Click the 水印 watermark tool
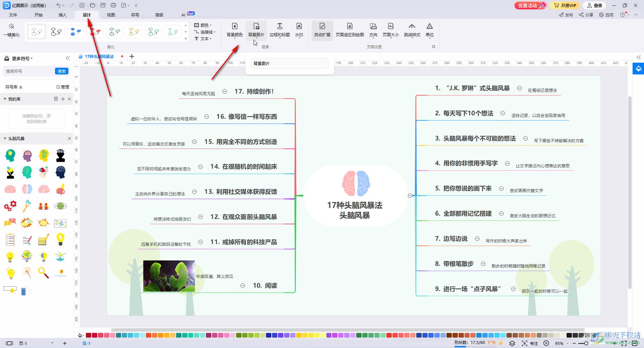The width and height of the screenshot is (644, 348). pos(299,30)
